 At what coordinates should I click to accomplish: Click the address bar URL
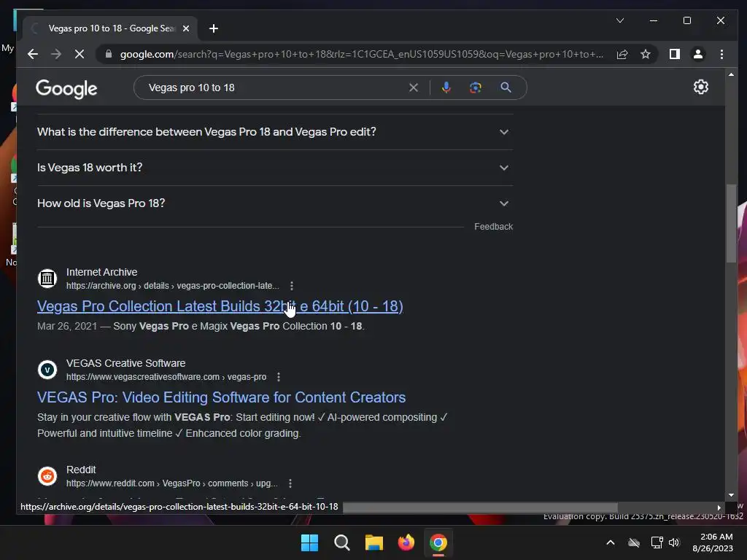[362, 54]
